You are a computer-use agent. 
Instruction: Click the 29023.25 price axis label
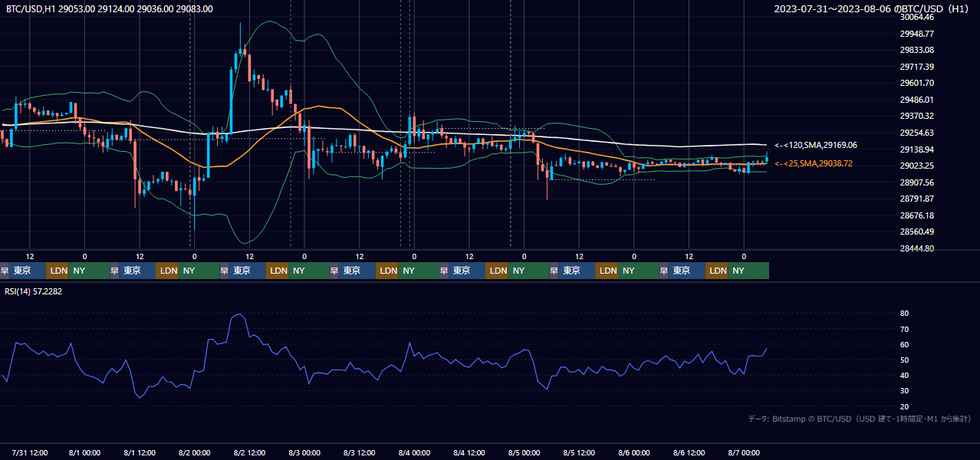pyautogui.click(x=916, y=166)
